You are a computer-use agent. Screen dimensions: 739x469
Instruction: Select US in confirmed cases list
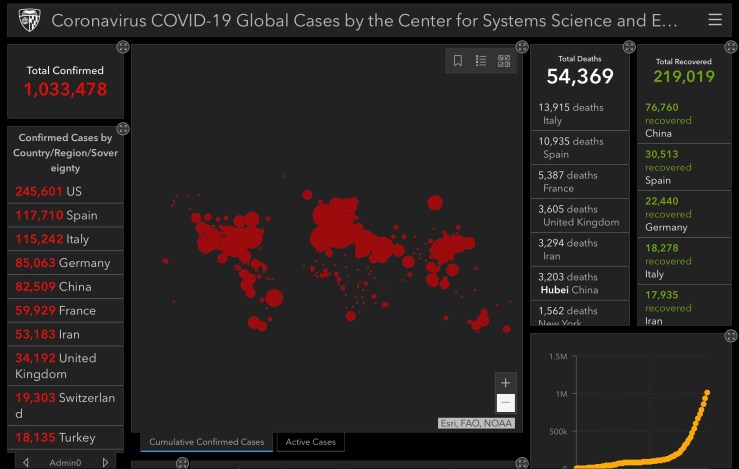[65, 191]
